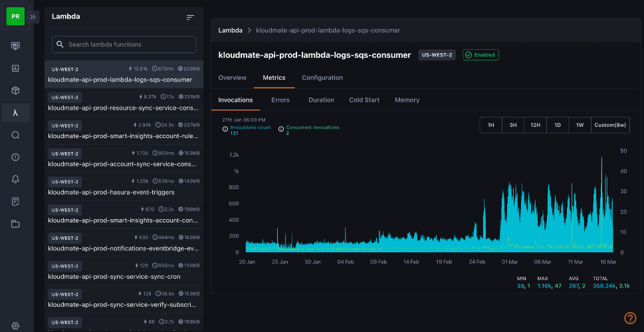Open the monitor dashboard sidebar icon

click(x=15, y=46)
